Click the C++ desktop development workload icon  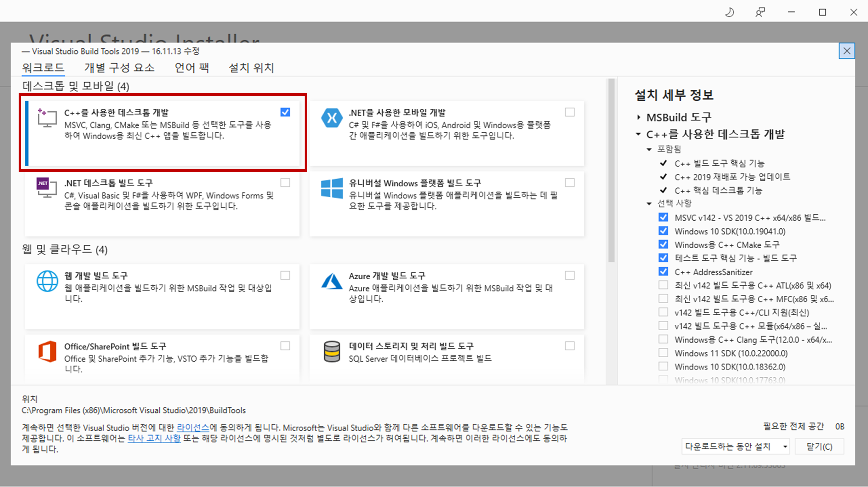coord(47,118)
